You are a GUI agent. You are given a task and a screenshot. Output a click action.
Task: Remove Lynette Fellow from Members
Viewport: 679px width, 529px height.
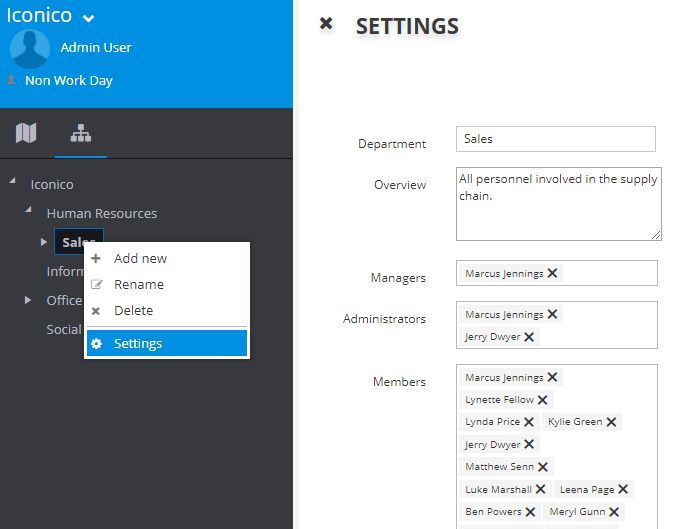tap(543, 400)
